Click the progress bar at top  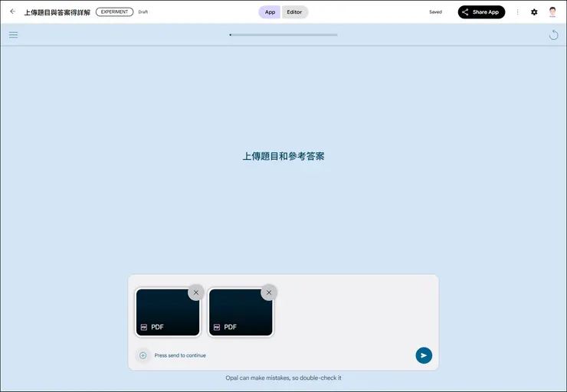(x=283, y=35)
